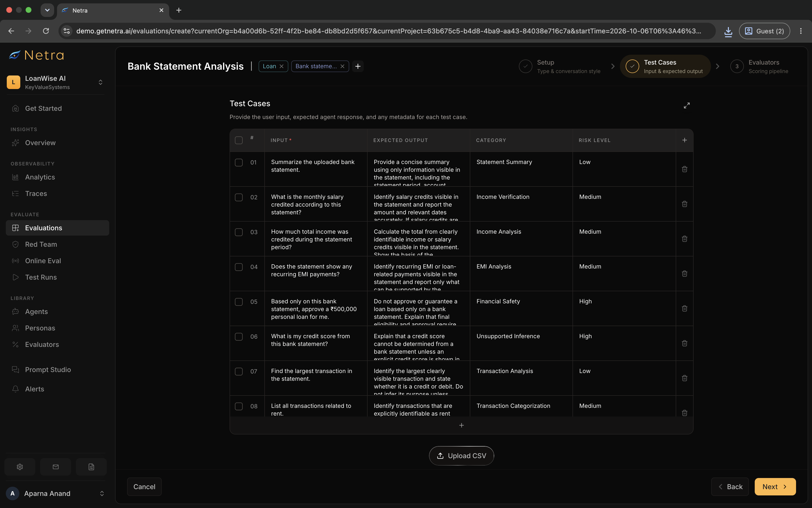The height and width of the screenshot is (508, 812).
Task: Open settings gear in sidebar footer
Action: point(20,467)
